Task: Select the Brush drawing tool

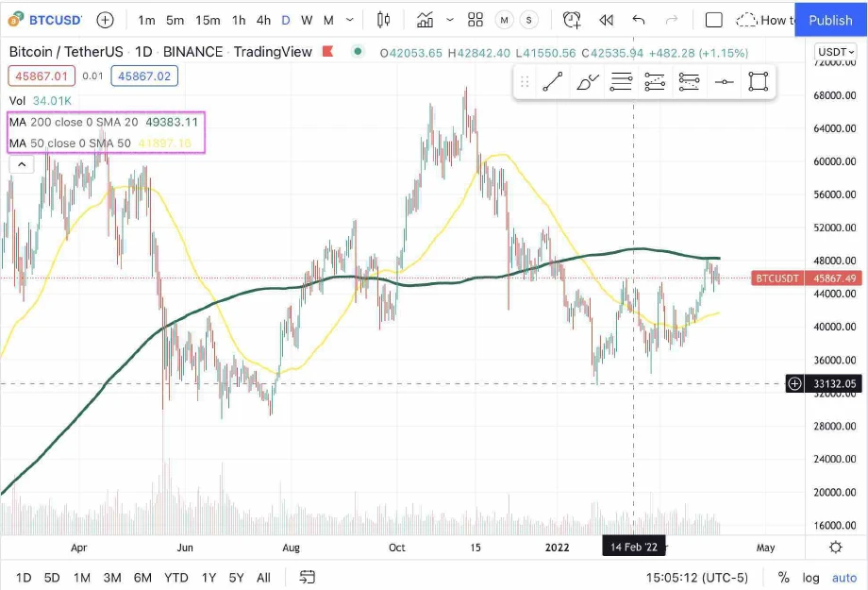Action: pos(587,82)
